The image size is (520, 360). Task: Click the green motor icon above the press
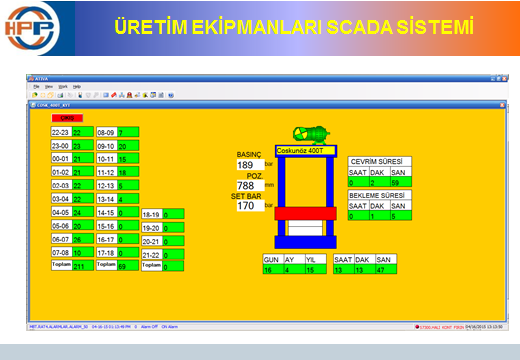click(311, 134)
